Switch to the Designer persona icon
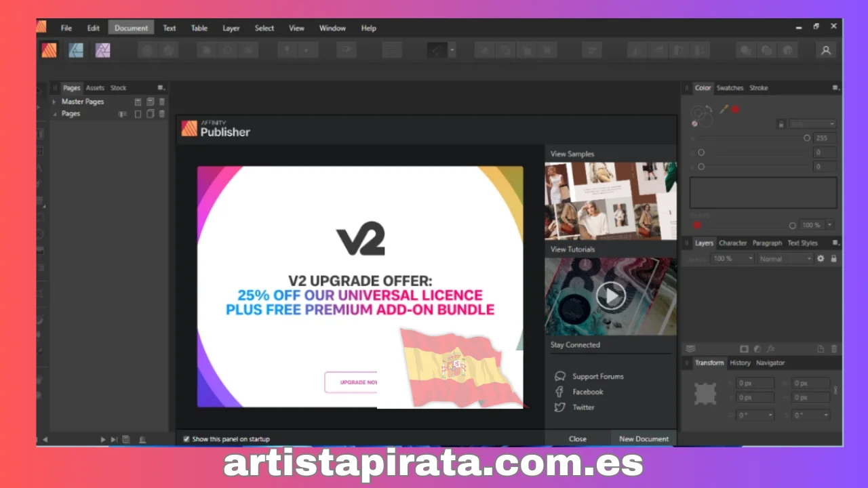 pos(76,50)
